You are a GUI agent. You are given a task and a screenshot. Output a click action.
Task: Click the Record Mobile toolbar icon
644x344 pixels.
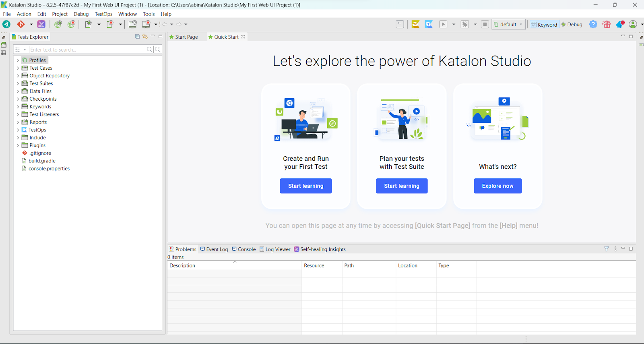point(110,24)
